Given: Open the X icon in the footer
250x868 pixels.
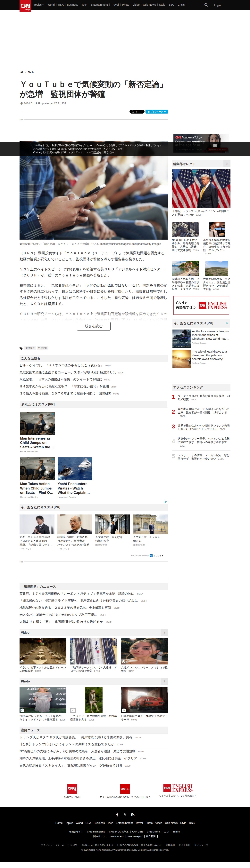Looking at the screenshot, I should pos(125,814).
